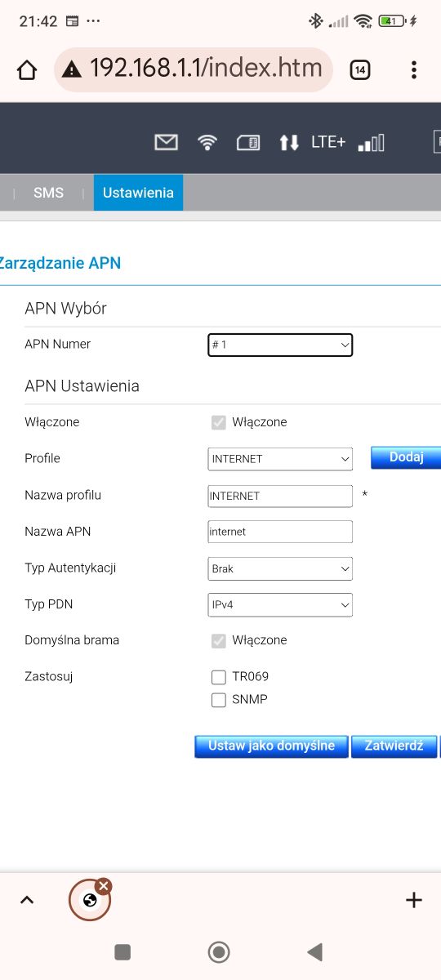Tap the Android recent apps square button
The image size is (441, 980).
[122, 951]
